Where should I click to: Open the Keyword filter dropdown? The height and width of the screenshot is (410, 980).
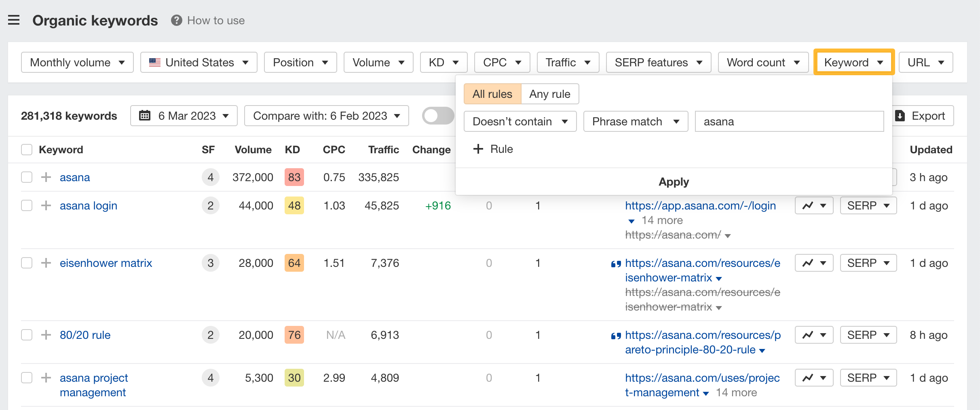coord(854,62)
